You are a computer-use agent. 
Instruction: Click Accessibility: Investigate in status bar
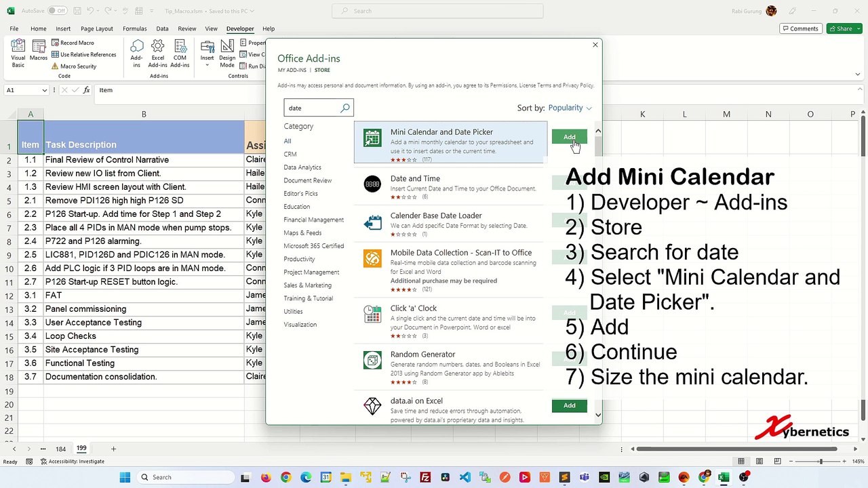click(x=73, y=462)
